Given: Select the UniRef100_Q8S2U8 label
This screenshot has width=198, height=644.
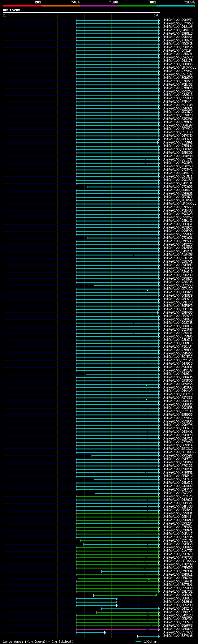Looking at the screenshot, I should pyautogui.click(x=178, y=605).
